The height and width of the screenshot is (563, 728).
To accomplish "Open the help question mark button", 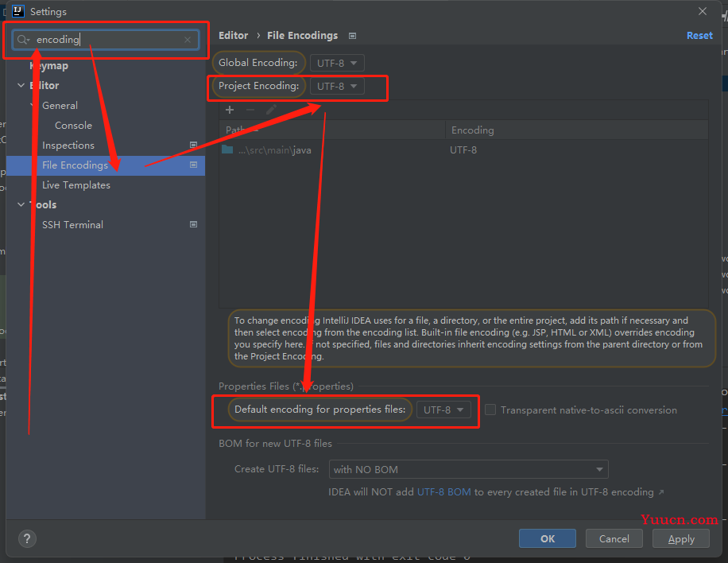I will tap(27, 539).
